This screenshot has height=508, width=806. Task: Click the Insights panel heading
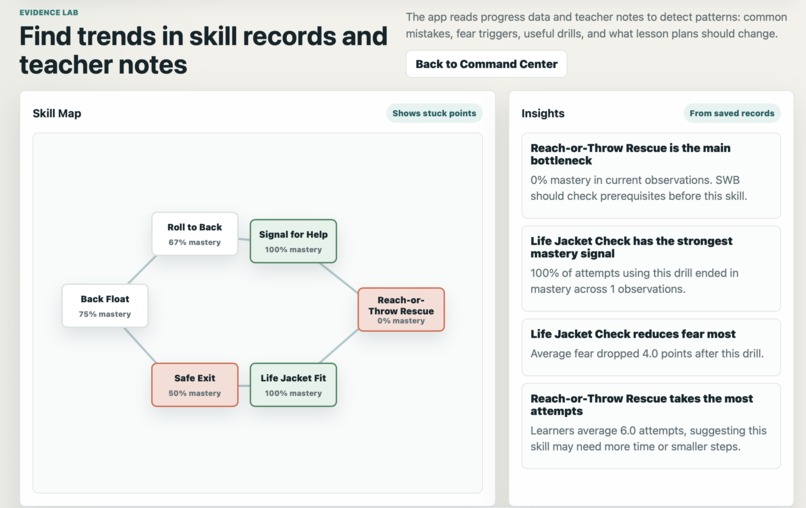point(543,113)
